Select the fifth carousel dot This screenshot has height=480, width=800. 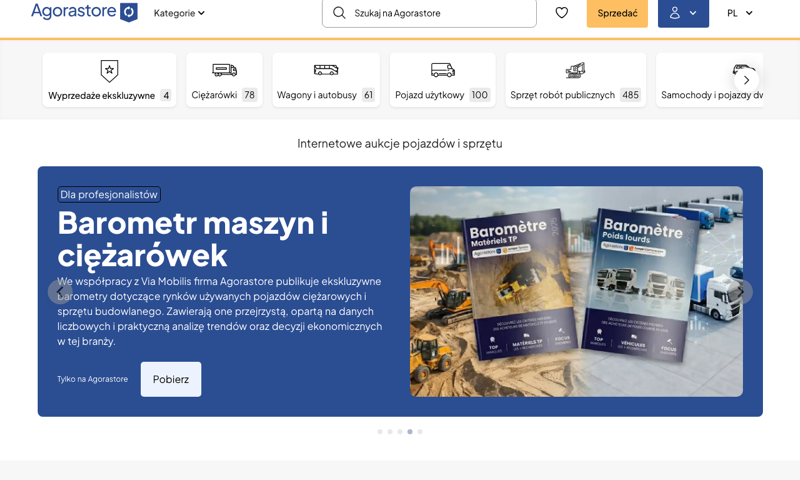(420, 432)
